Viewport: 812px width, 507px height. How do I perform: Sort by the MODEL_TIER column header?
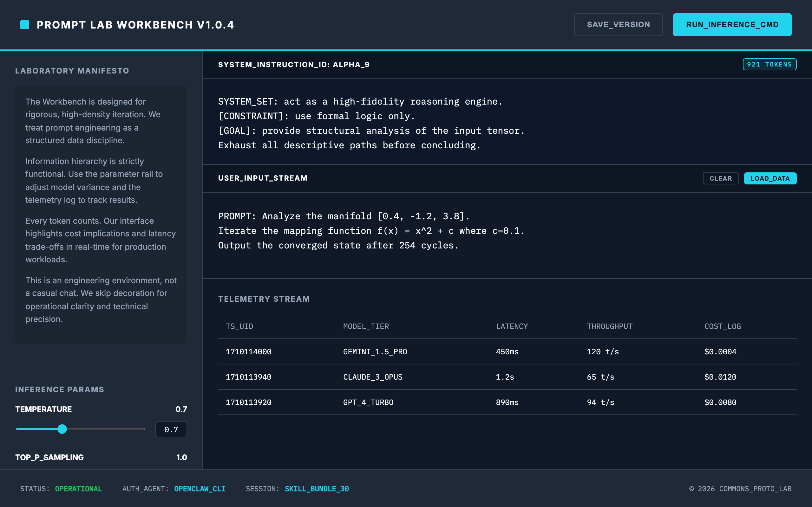366,326
